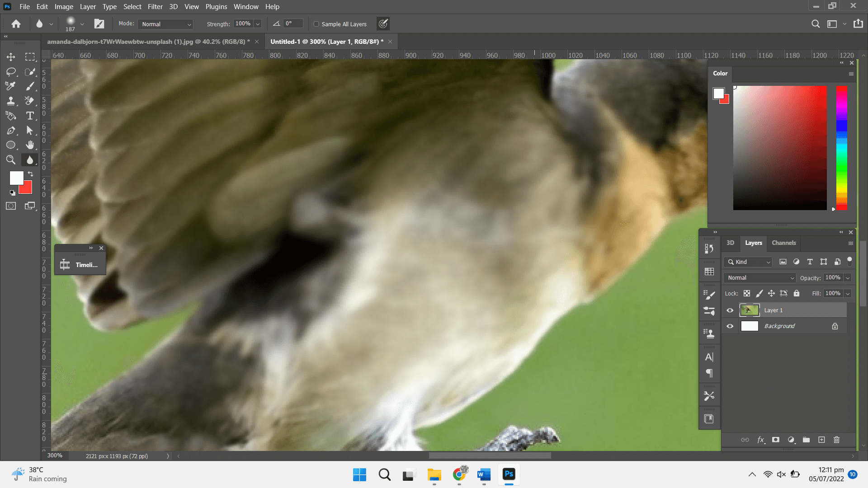This screenshot has height=488, width=868.
Task: Toggle lock image pixels brush icon
Action: click(x=759, y=294)
